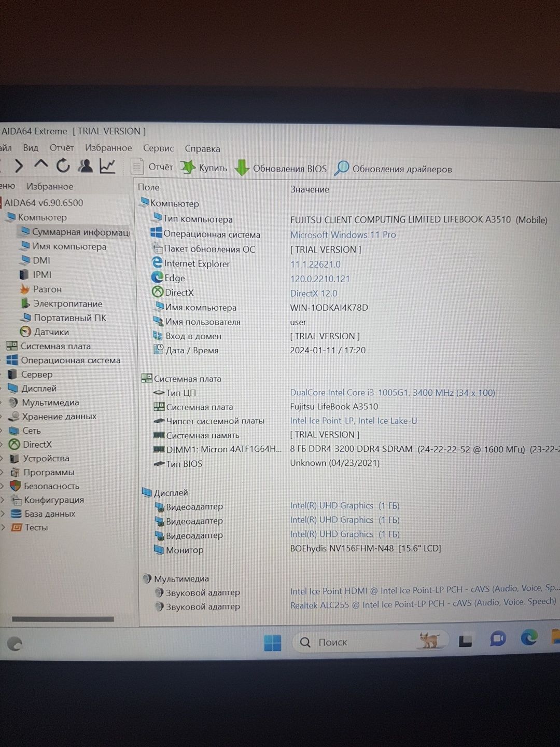Expand the База данных node arrow
The height and width of the screenshot is (747, 560).
[3, 514]
